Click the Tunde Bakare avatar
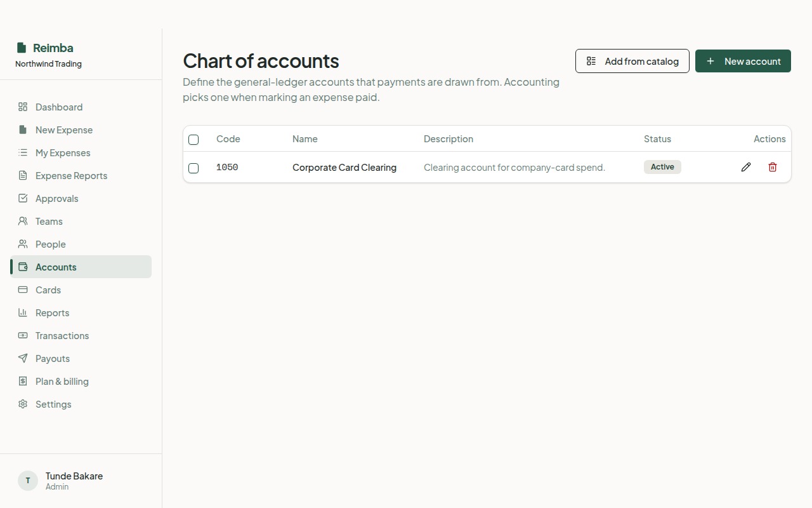This screenshot has width=812, height=508. [28, 481]
